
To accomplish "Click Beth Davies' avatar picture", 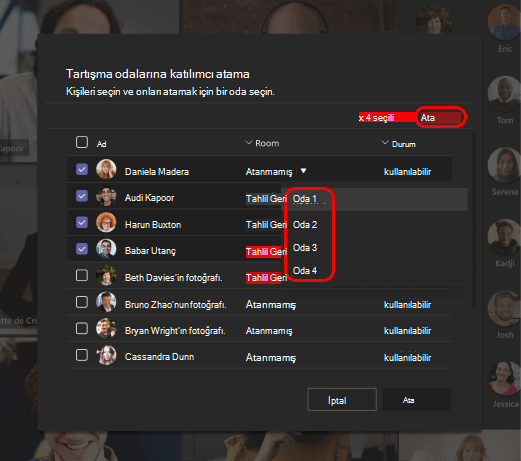I will (106, 276).
